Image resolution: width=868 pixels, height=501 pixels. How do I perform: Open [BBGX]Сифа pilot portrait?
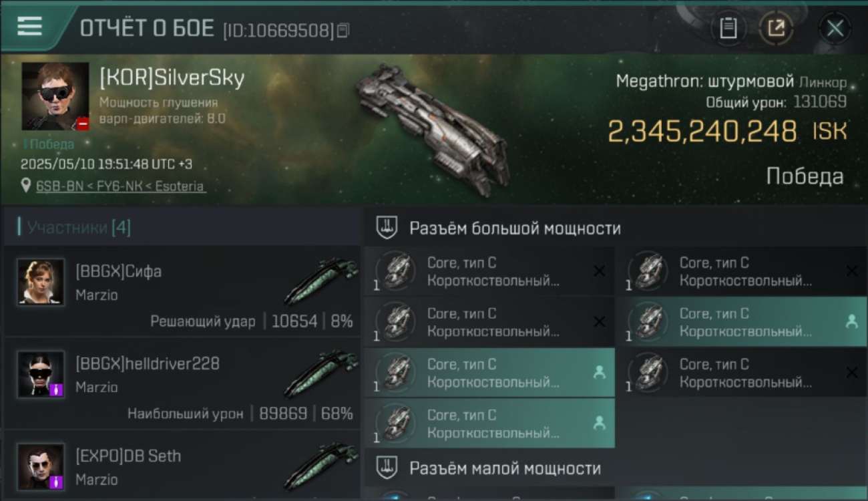(x=41, y=283)
